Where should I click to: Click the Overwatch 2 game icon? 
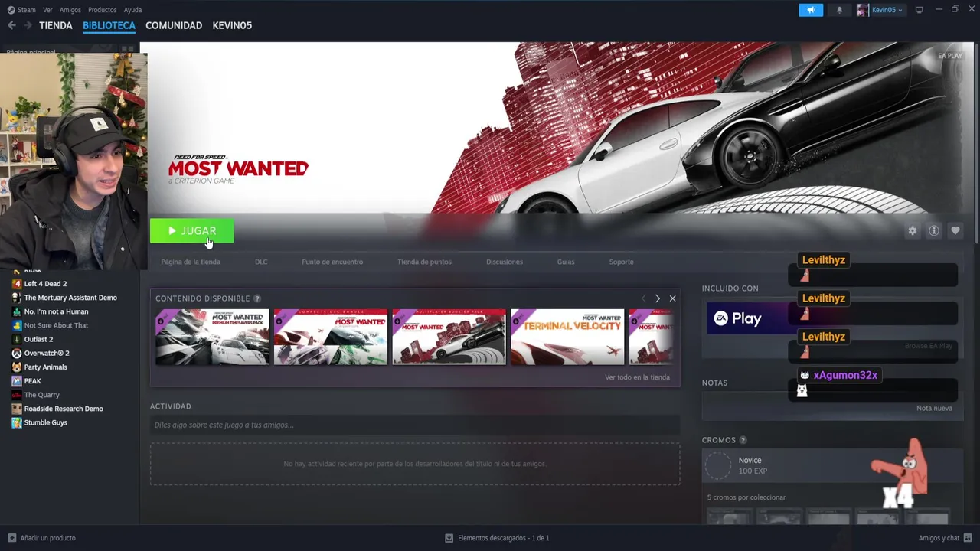point(16,354)
